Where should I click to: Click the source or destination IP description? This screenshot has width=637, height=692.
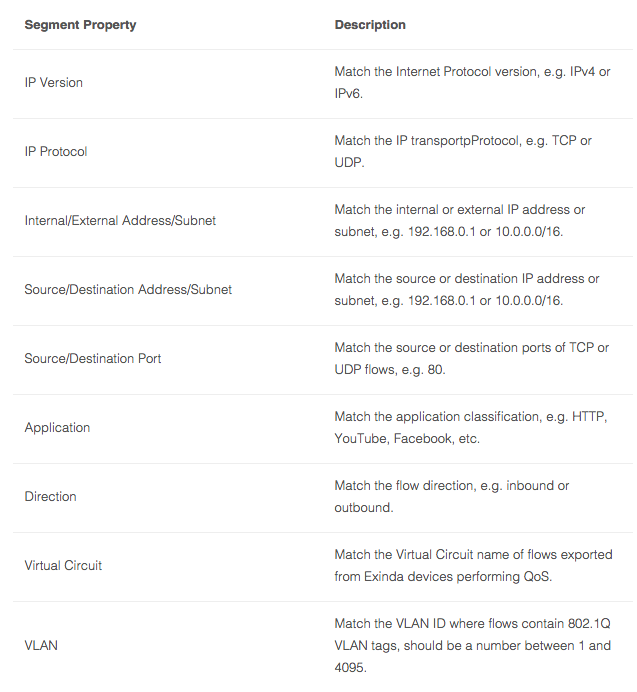coord(467,290)
